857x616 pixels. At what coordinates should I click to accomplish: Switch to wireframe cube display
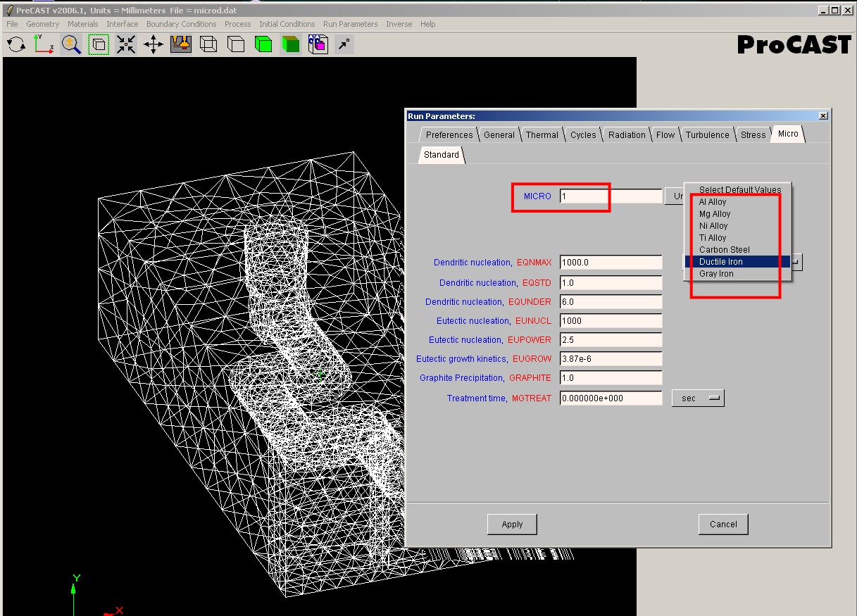click(208, 45)
